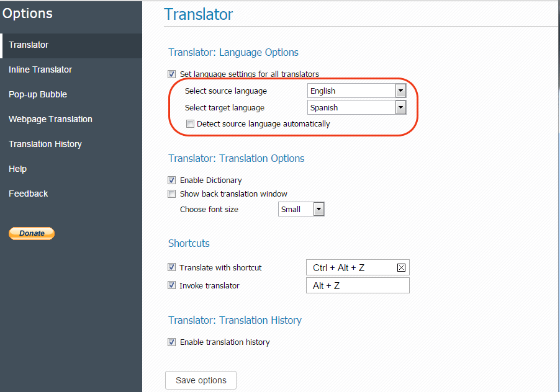Viewport: 560px width, 392px height.
Task: Clear the Ctrl + Alt + Z shortcut
Action: click(x=401, y=267)
